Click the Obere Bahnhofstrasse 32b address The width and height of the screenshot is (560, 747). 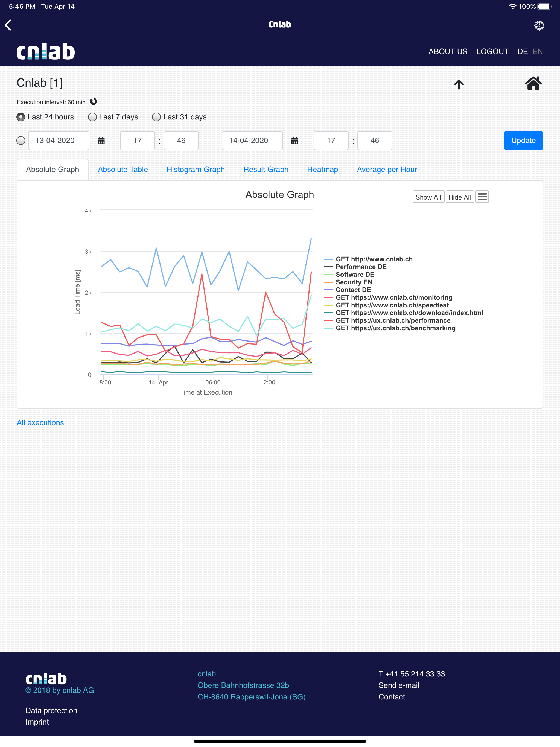(x=243, y=685)
